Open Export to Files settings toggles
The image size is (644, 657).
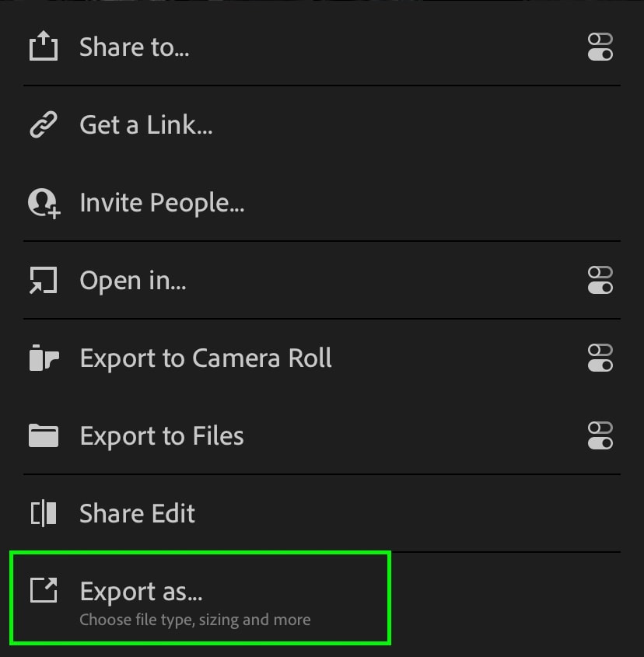(x=600, y=435)
